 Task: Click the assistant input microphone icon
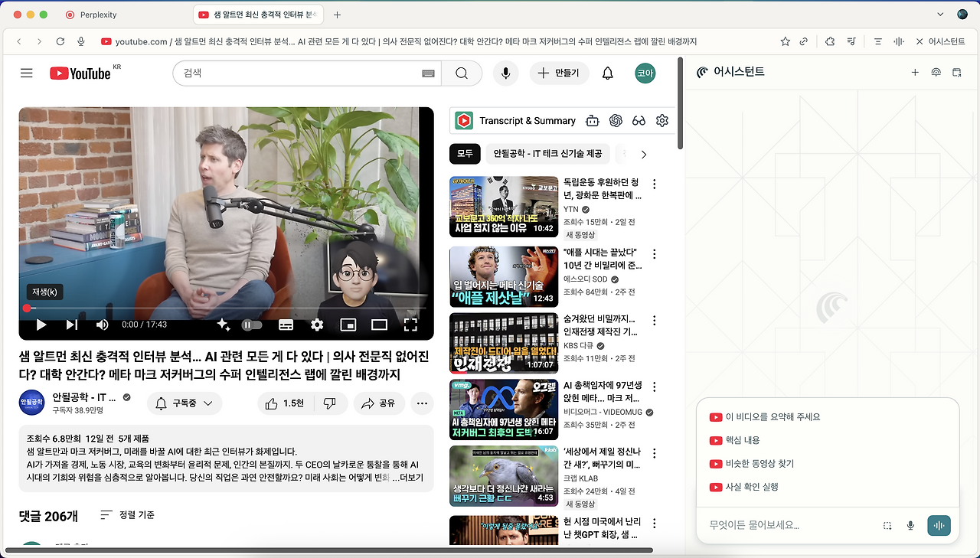(x=910, y=525)
